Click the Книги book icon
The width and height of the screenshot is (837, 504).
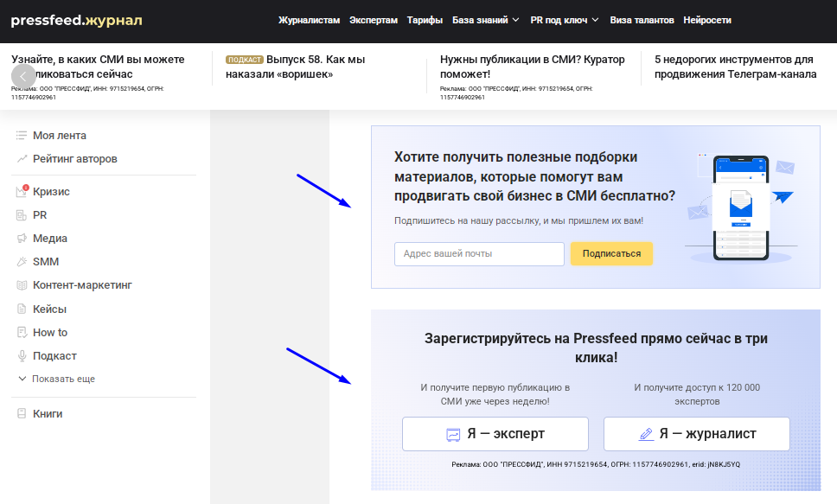tap(22, 413)
